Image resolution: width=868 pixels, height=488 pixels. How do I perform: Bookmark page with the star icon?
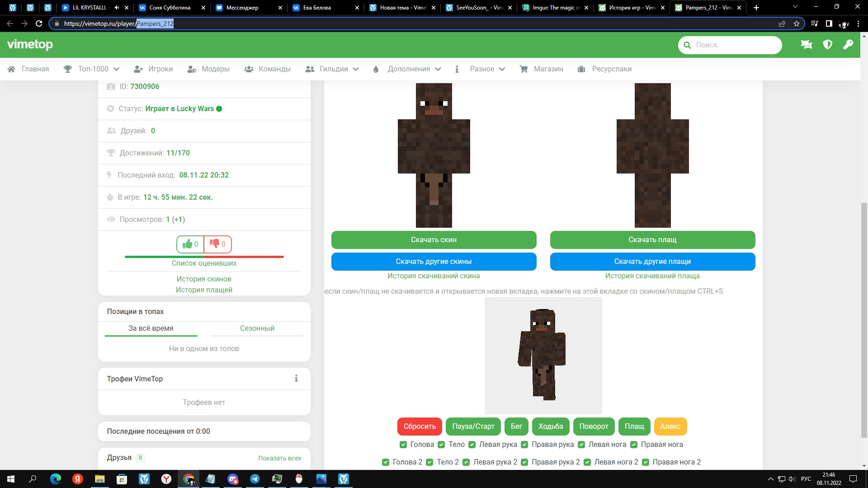[797, 23]
